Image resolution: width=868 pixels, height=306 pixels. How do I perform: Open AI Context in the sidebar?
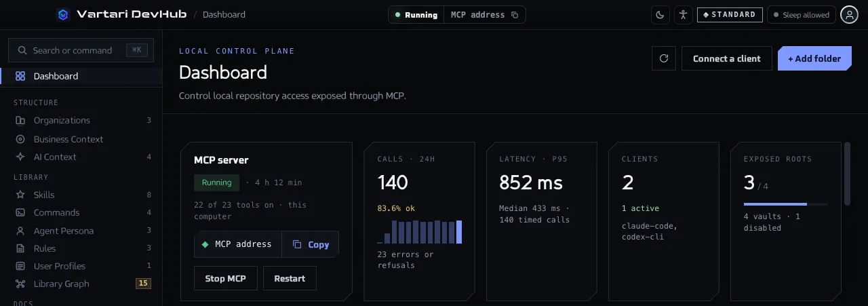pyautogui.click(x=81, y=157)
